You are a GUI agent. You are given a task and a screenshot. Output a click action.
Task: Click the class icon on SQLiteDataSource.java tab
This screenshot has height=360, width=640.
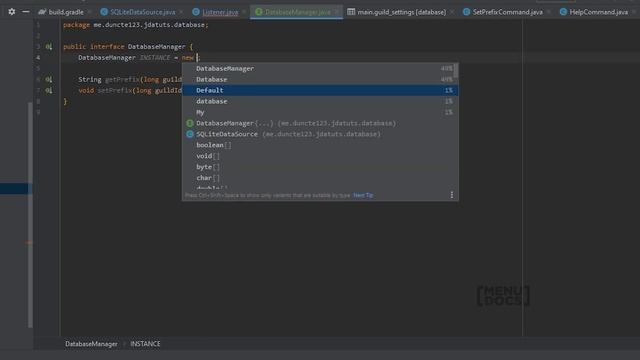104,12
